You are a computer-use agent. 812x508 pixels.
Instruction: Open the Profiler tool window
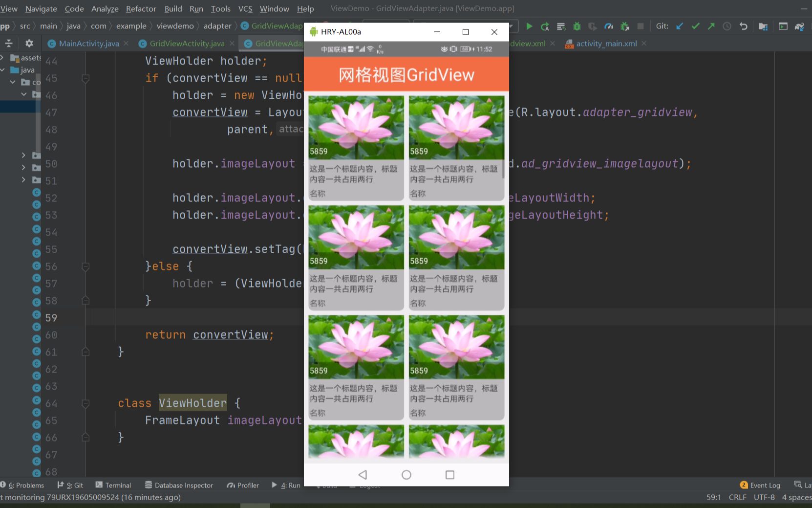pos(243,485)
